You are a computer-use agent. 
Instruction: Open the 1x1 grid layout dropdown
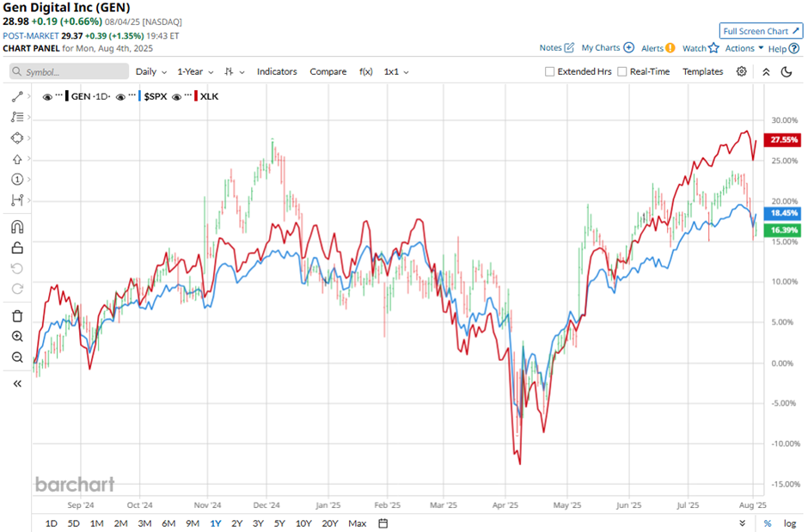396,71
